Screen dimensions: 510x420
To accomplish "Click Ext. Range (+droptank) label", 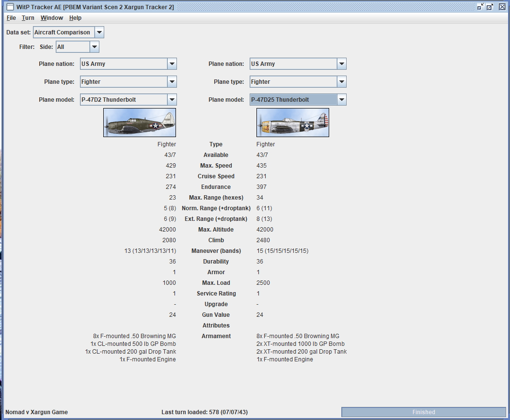I will coord(216,219).
